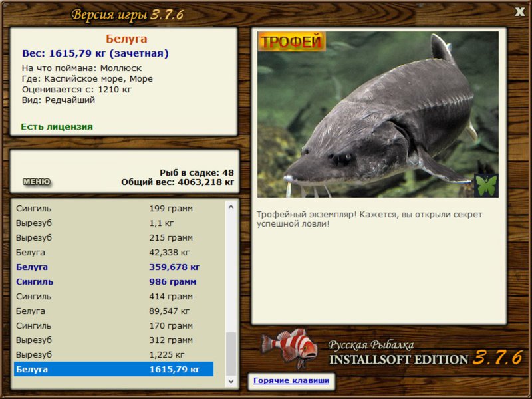The image size is (532, 399).
Task: Select the Белуга 89,547 кг row
Action: pos(114,311)
